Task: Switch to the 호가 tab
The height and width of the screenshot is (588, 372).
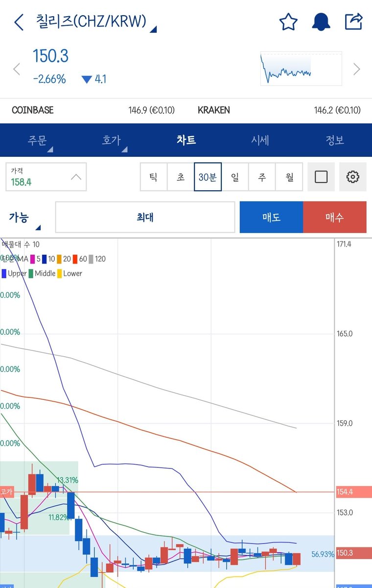Action: coord(112,140)
